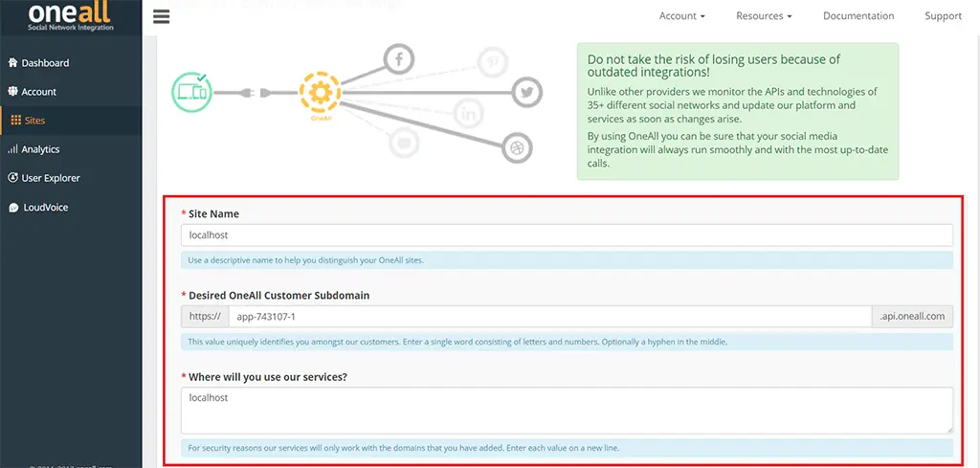The width and height of the screenshot is (980, 468).
Task: Click the Sites grid icon
Action: click(x=16, y=120)
